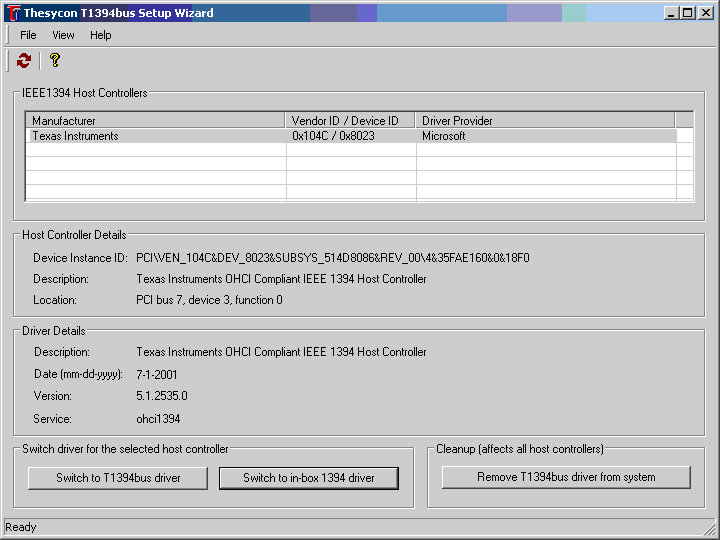Minimize the Setup Wizard window
Image resolution: width=720 pixels, height=540 pixels.
pyautogui.click(x=671, y=13)
